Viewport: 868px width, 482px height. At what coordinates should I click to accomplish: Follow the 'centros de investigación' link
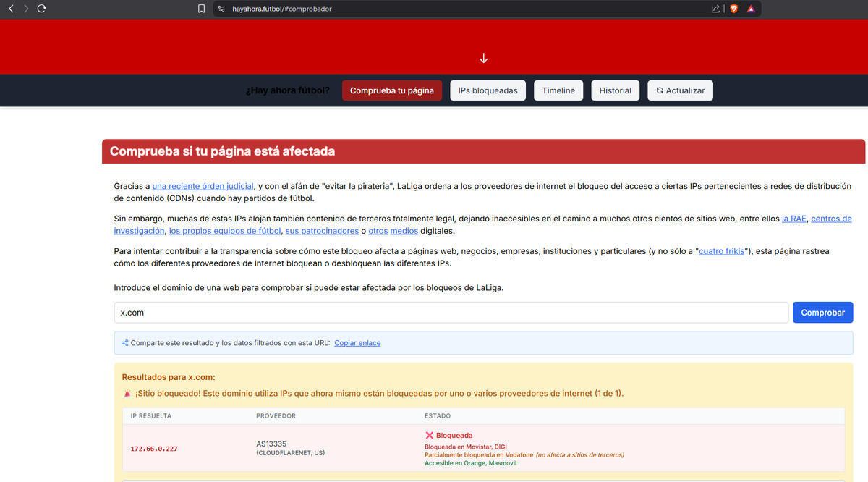pos(830,219)
